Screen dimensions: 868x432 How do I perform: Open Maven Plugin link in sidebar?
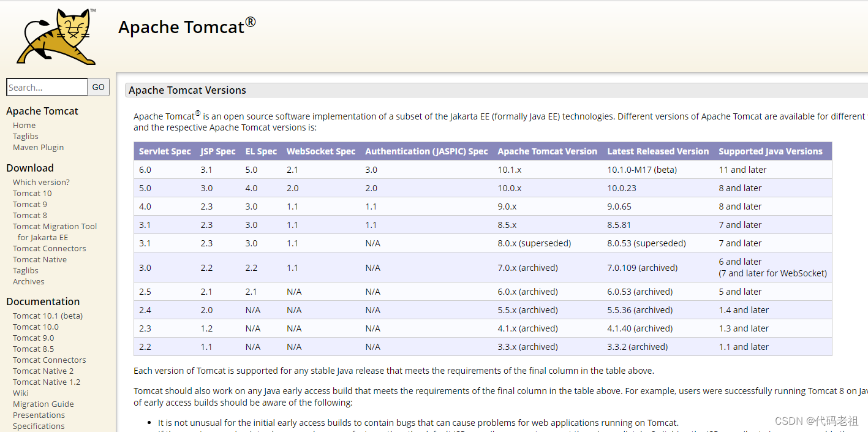[38, 147]
